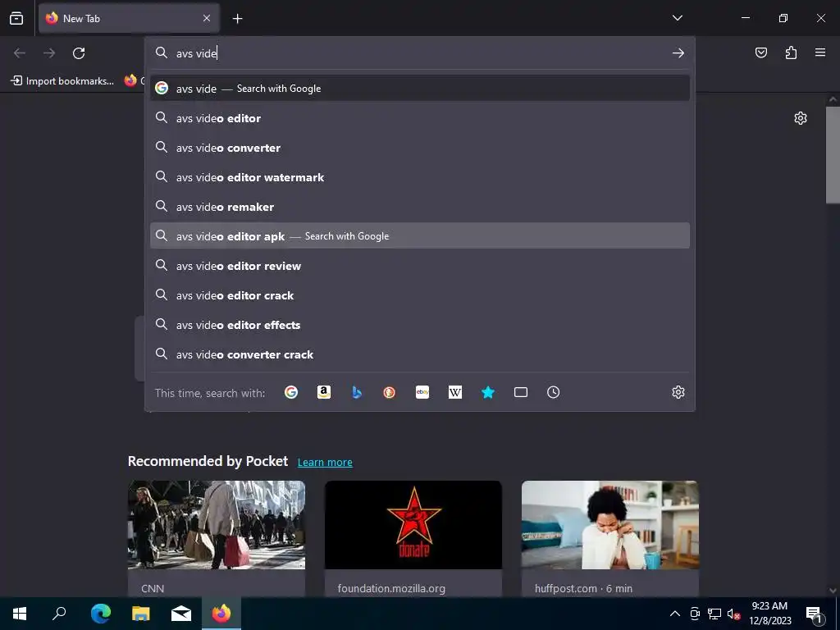
Task: Reload the current page
Action: 79,53
